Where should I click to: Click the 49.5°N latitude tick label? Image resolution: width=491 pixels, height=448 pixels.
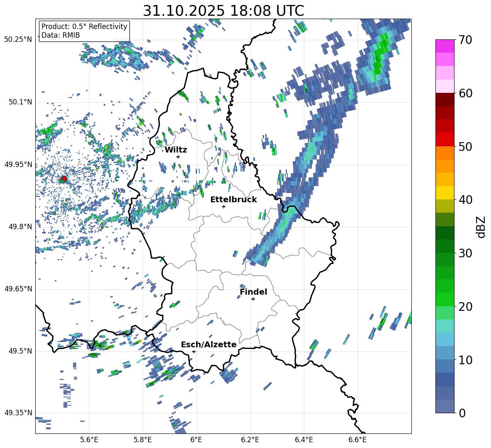click(20, 351)
